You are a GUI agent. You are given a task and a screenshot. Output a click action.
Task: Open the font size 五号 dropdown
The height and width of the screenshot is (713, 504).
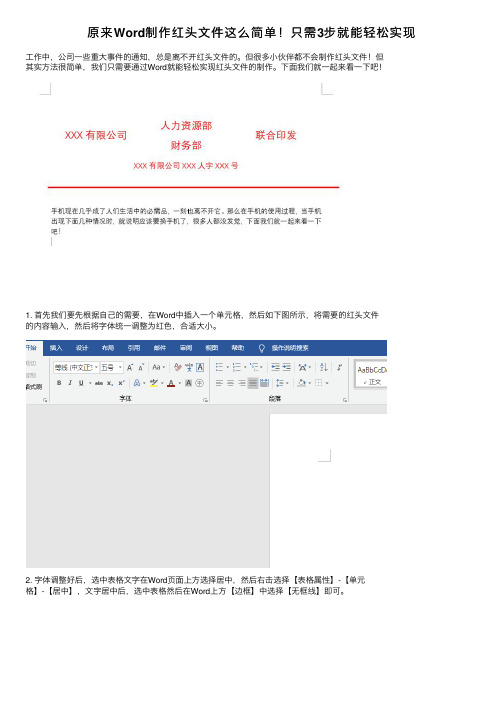(x=111, y=367)
